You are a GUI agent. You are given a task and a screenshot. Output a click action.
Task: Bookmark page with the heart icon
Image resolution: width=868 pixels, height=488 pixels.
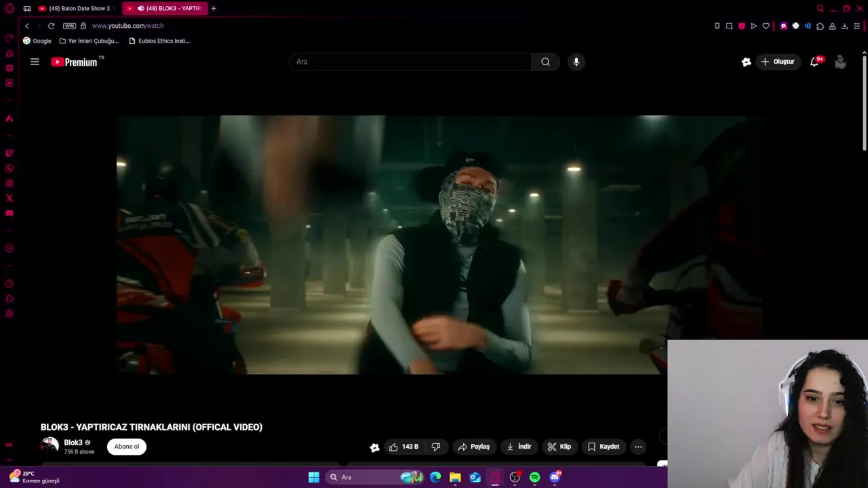pos(766,26)
